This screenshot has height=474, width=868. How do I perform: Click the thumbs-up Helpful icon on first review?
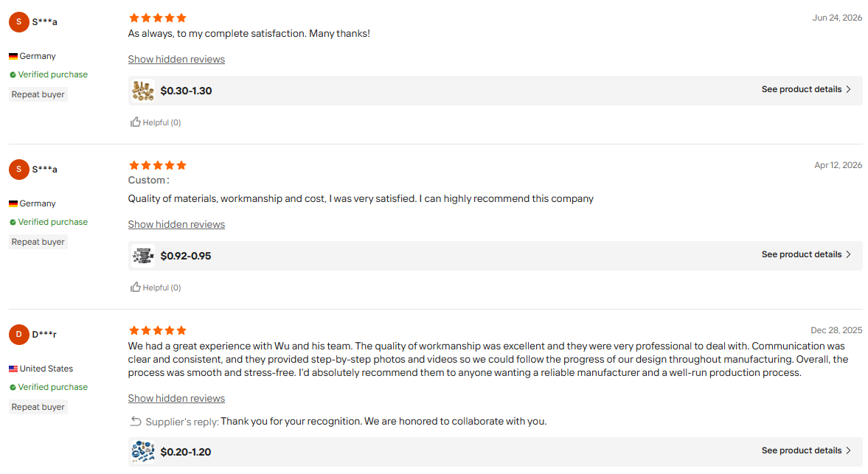(135, 122)
